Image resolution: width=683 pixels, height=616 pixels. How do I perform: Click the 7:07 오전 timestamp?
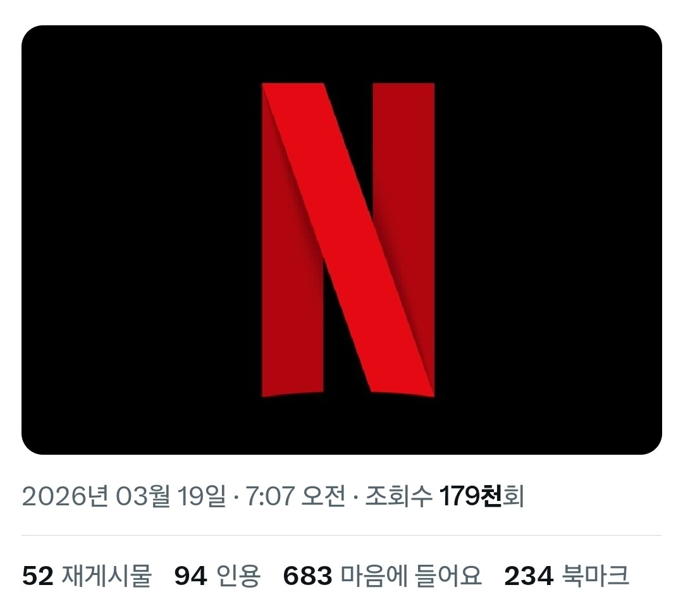pos(295,496)
